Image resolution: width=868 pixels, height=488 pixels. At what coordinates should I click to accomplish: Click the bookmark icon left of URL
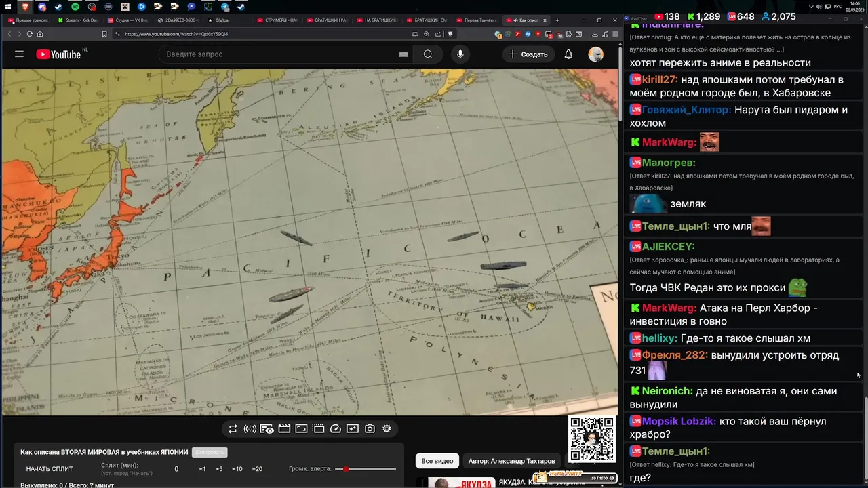(104, 34)
